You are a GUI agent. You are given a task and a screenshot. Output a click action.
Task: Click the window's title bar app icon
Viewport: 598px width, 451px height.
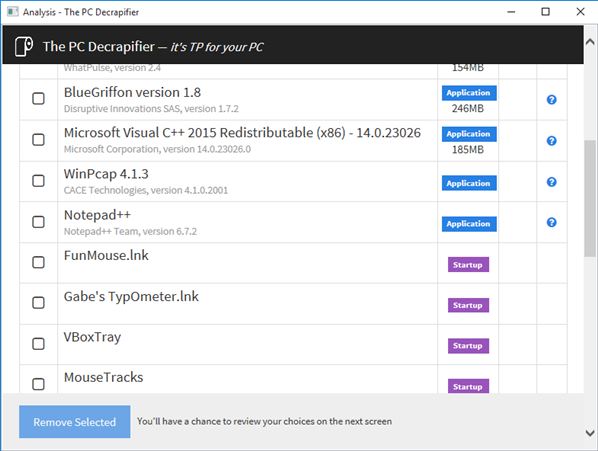click(13, 11)
